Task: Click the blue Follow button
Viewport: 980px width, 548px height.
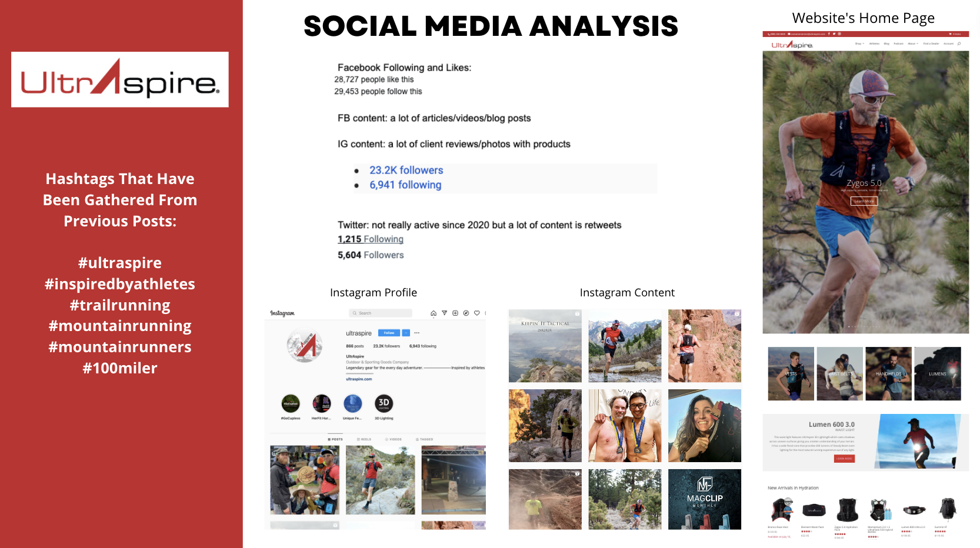Action: (389, 333)
